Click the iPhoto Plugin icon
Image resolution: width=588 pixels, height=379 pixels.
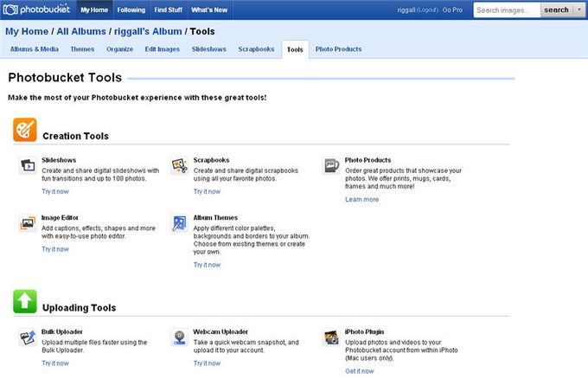point(331,337)
